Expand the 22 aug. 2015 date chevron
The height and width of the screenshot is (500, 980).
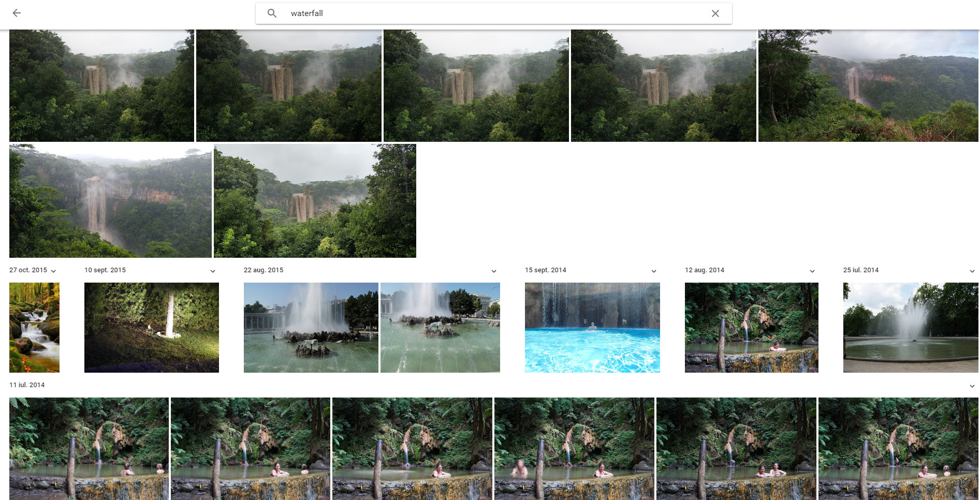[x=494, y=271]
